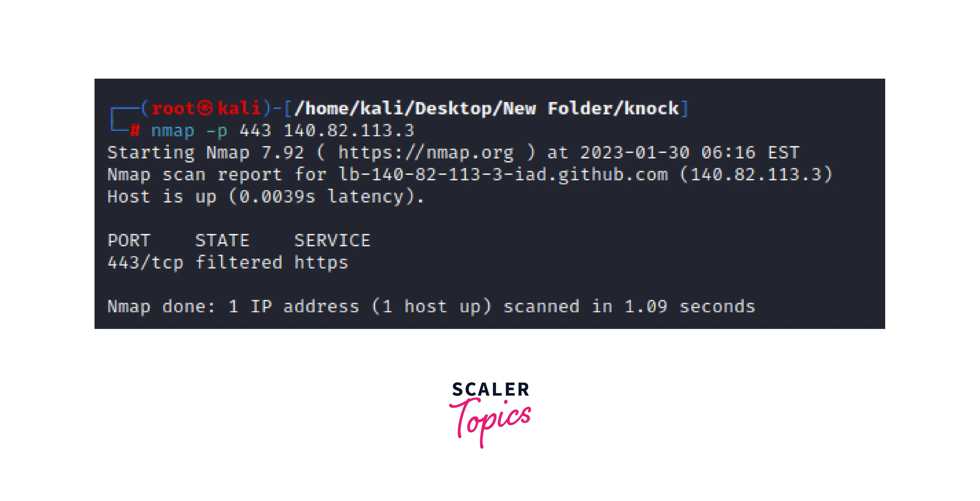Click the red hash prompt symbol
The height and width of the screenshot is (501, 980).
pos(135,131)
